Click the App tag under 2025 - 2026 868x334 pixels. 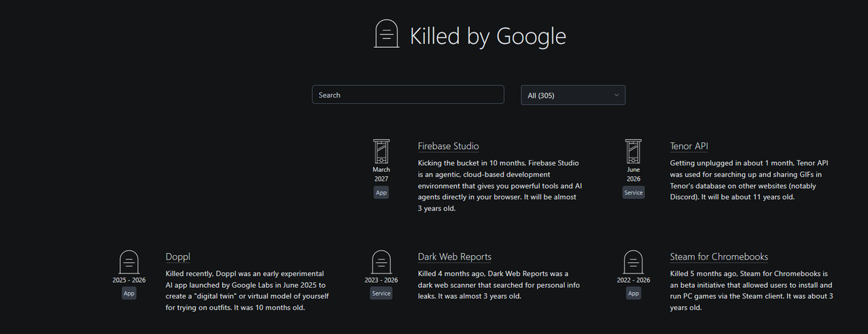click(x=129, y=293)
